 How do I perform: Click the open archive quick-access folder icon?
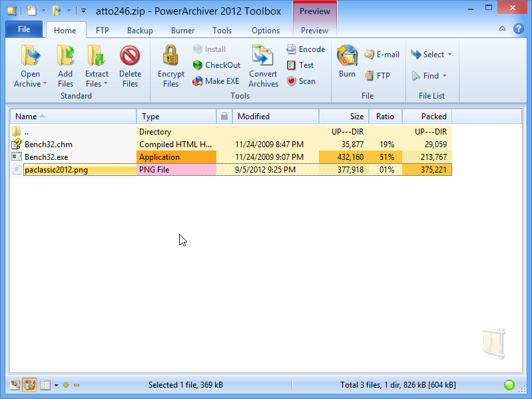tap(57, 11)
